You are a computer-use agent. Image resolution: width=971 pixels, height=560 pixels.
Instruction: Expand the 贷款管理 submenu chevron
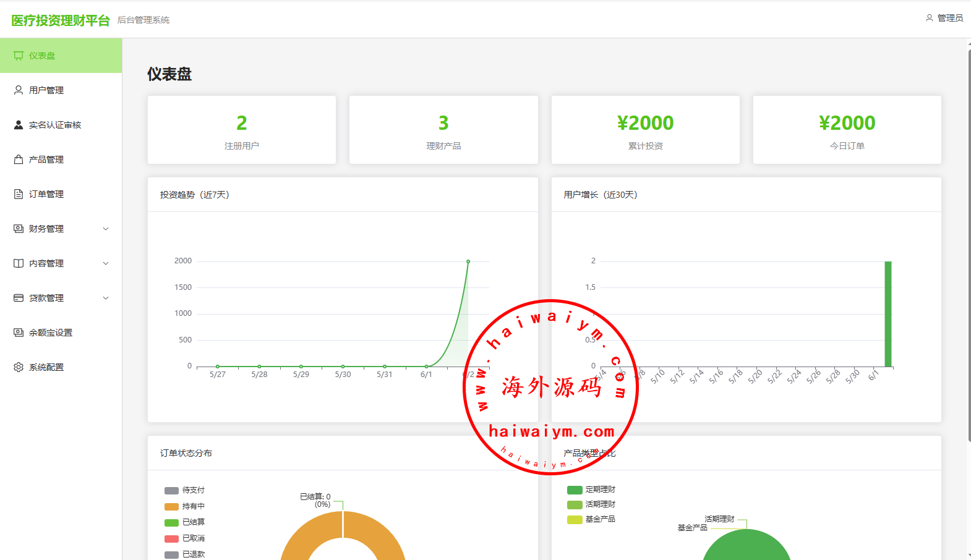tap(106, 298)
